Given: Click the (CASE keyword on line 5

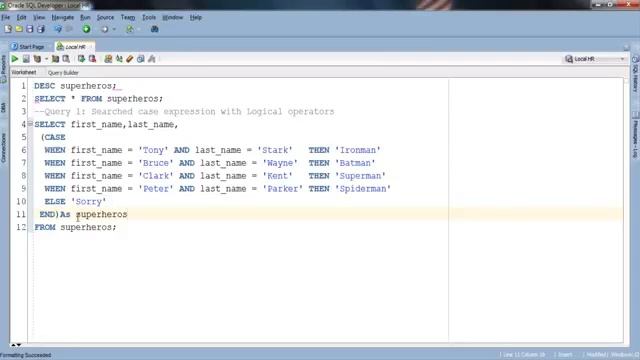Looking at the screenshot, I should pos(53,137).
